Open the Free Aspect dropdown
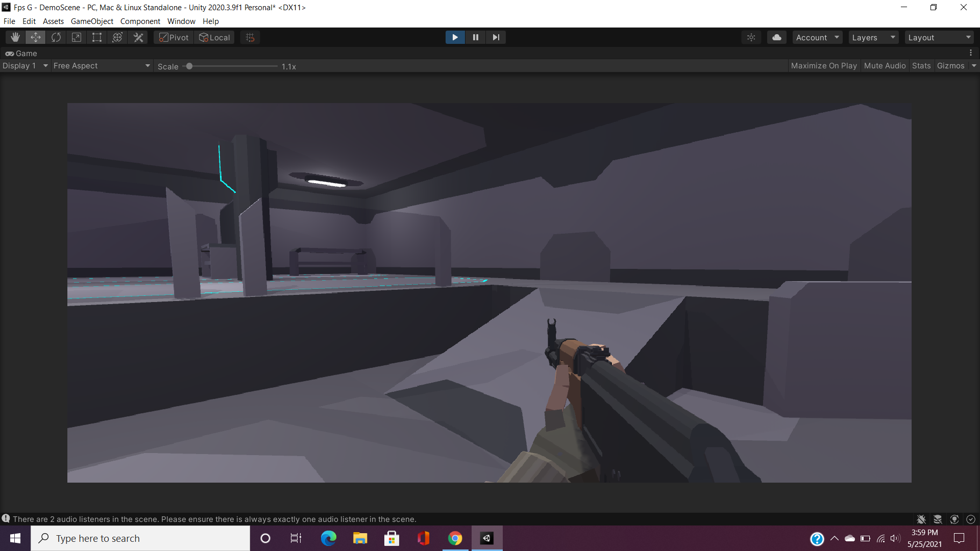980x551 pixels. (102, 66)
